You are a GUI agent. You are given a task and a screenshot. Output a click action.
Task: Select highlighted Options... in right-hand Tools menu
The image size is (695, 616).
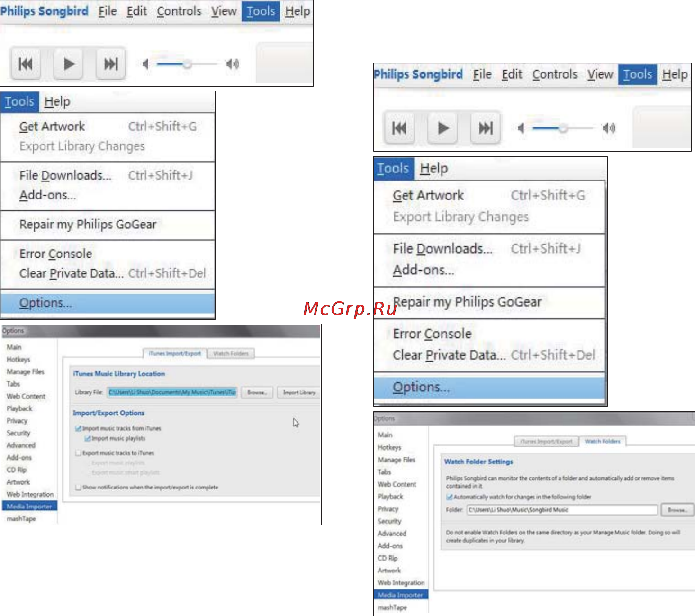[489, 388]
